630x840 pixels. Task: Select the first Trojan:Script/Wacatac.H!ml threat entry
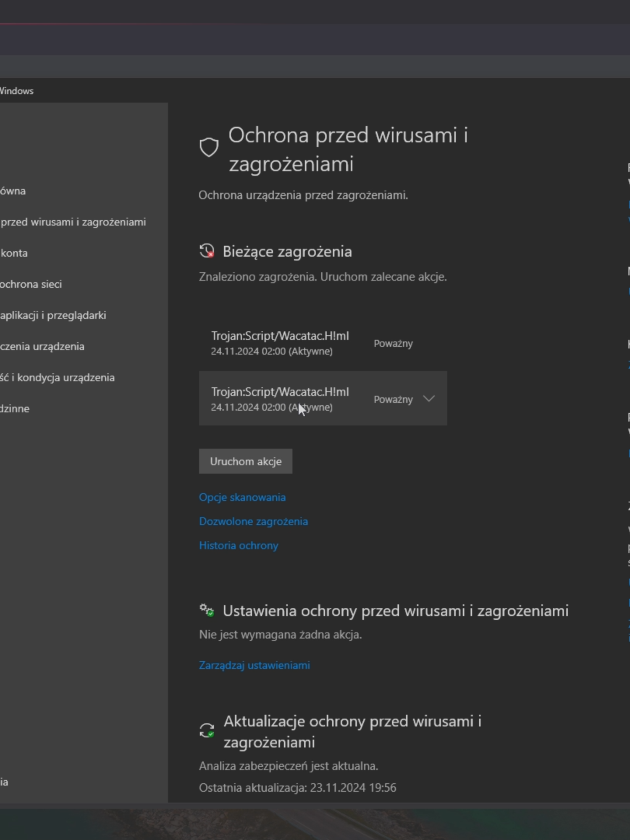click(323, 343)
